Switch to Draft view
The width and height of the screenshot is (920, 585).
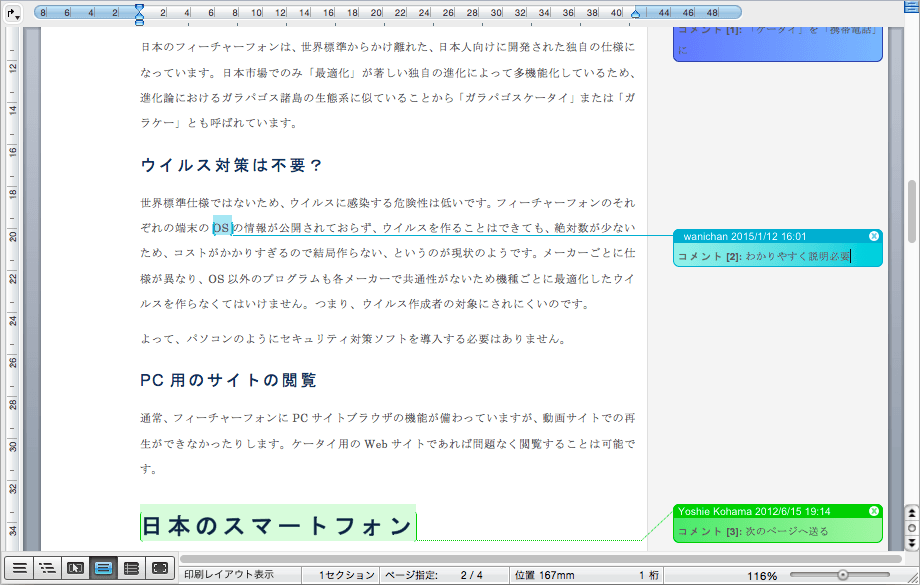pos(19,568)
